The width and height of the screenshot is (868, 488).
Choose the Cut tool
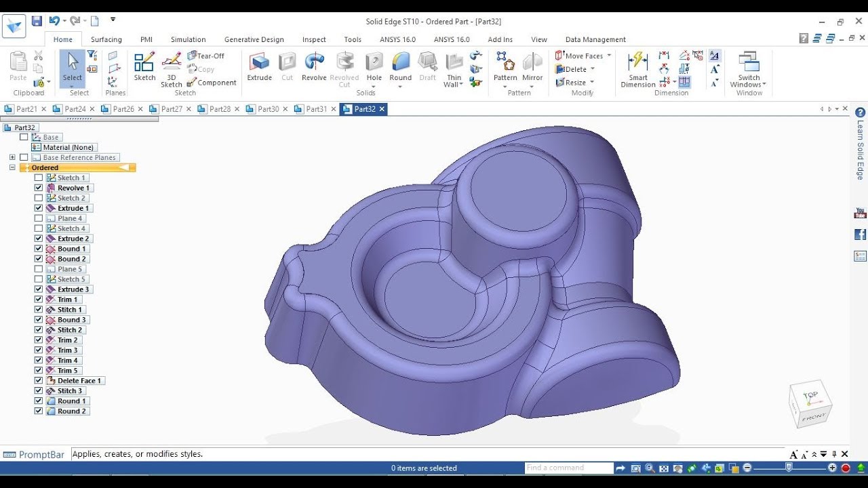click(x=288, y=66)
